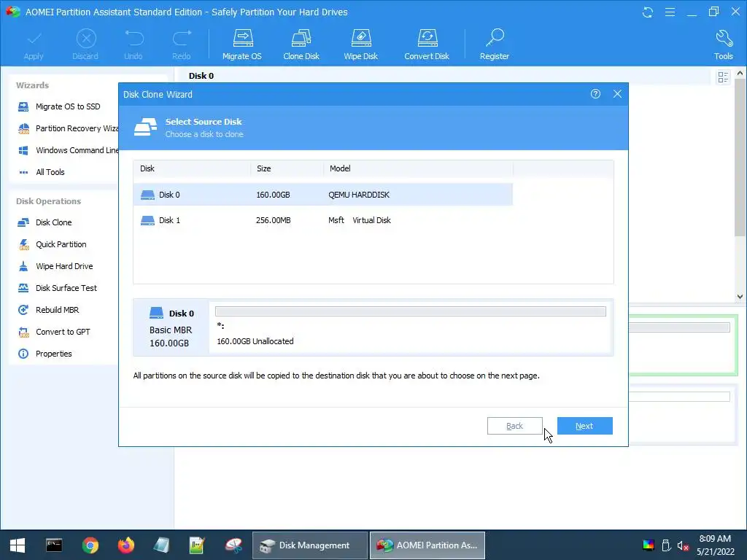Click the muted volume tray icon
747x560 pixels.
[x=683, y=545]
